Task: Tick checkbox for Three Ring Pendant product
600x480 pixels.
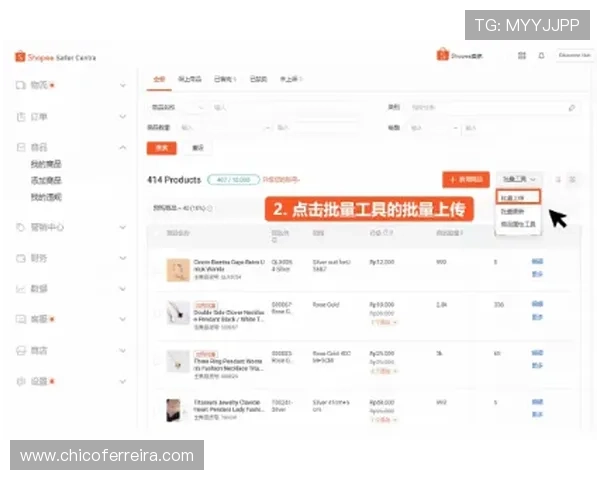Action: pos(156,361)
